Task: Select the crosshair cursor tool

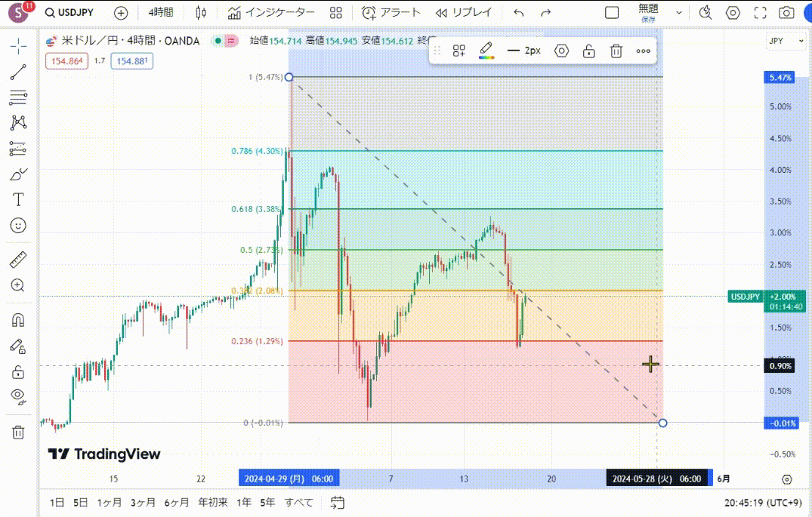Action: point(18,47)
